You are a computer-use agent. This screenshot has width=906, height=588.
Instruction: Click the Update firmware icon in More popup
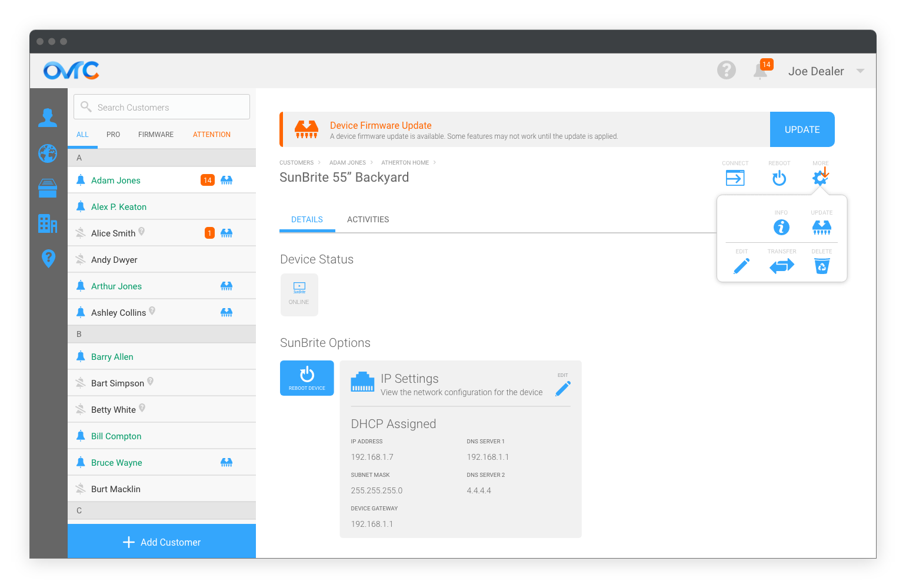point(822,228)
